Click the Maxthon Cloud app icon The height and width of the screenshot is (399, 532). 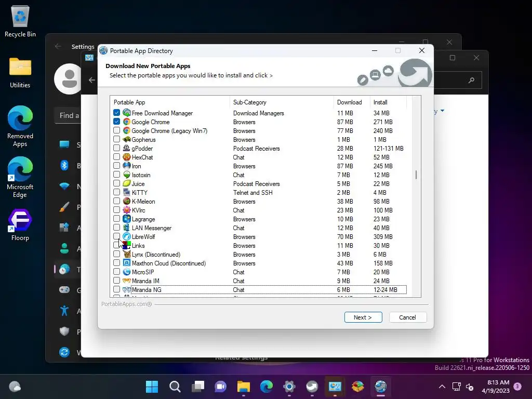coord(127,263)
